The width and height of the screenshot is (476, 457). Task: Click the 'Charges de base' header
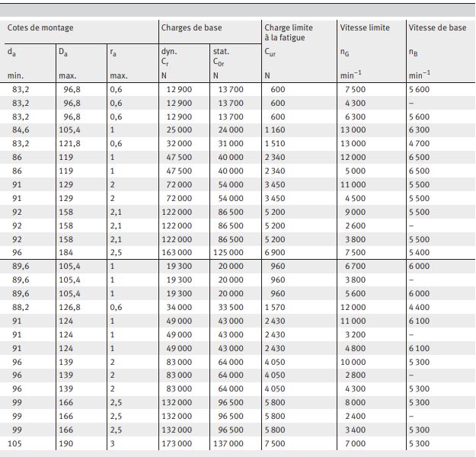[192, 27]
